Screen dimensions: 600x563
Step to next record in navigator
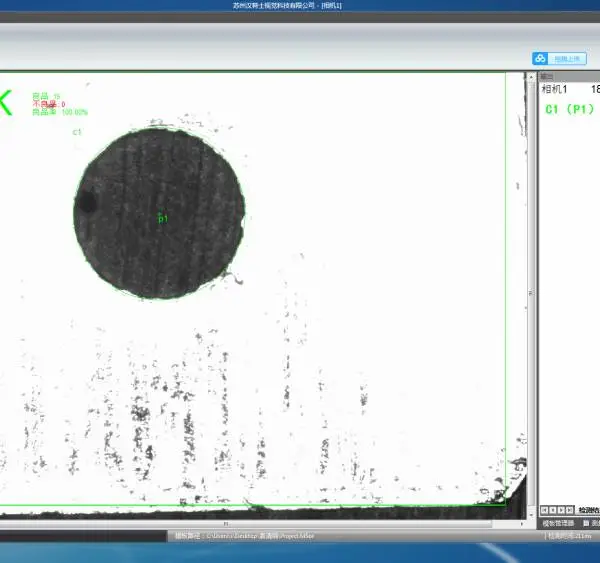[x=561, y=510]
